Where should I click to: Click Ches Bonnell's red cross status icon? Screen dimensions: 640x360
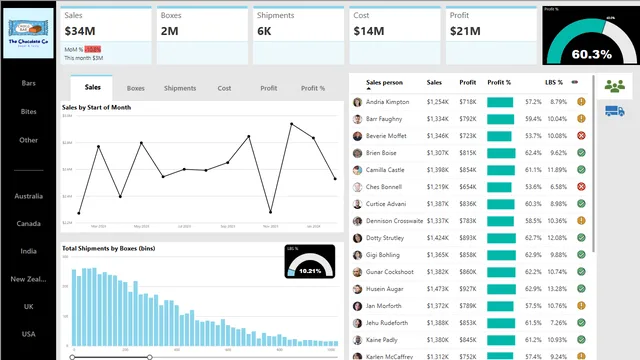point(581,187)
